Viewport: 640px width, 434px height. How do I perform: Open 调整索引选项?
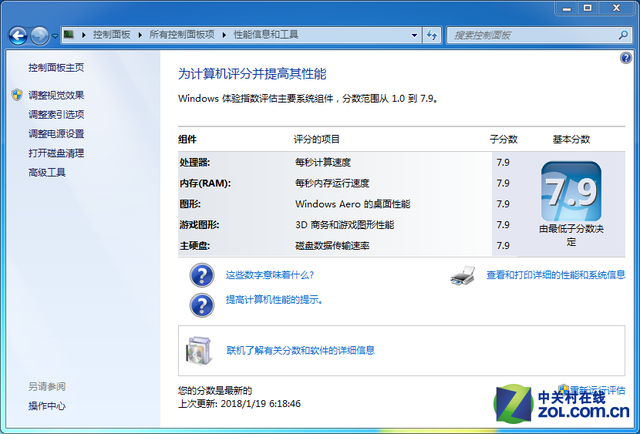pos(56,115)
